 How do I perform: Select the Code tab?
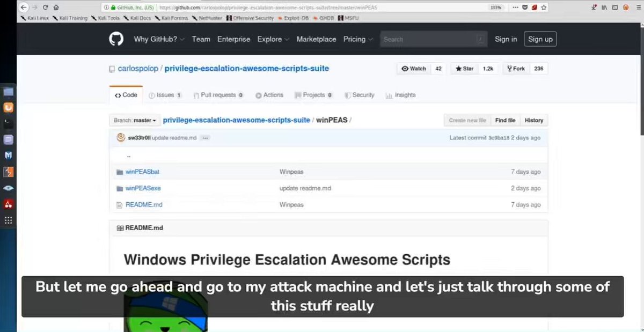click(126, 95)
